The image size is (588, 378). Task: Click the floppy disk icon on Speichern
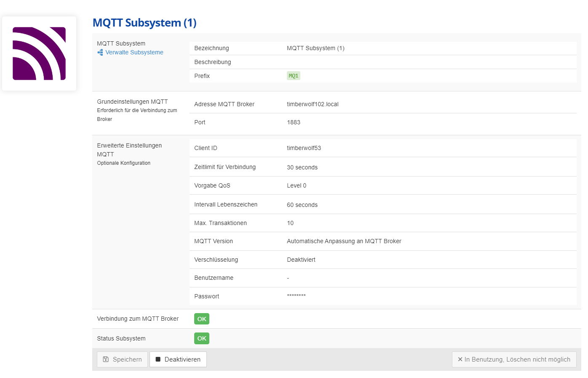(106, 359)
